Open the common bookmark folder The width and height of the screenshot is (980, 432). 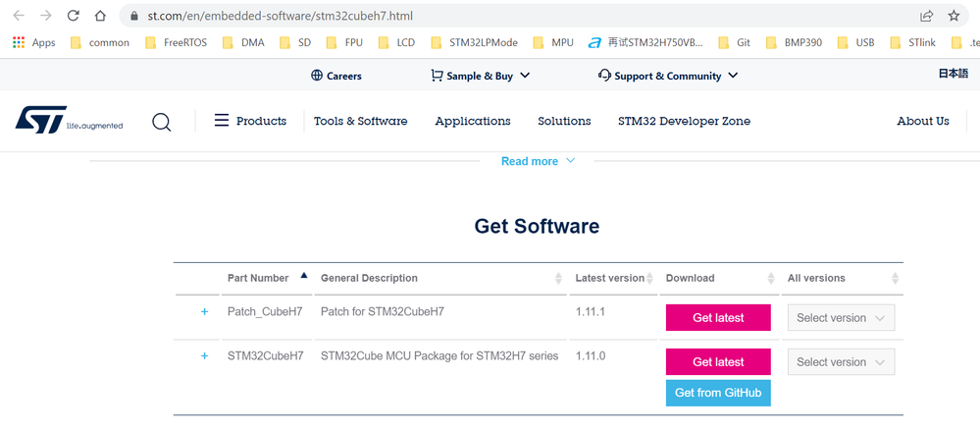click(x=100, y=42)
